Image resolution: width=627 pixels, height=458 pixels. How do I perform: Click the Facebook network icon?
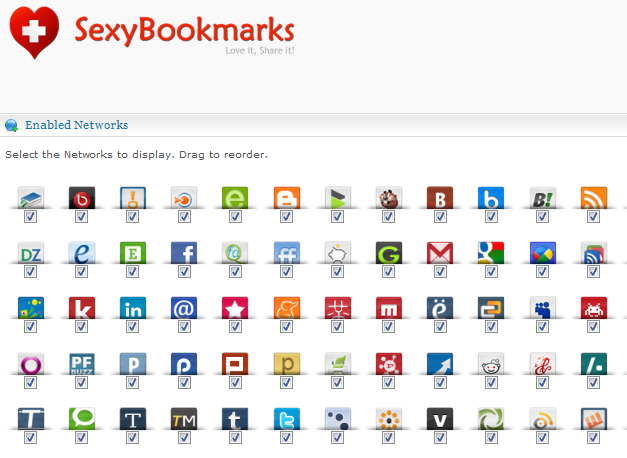[184, 253]
